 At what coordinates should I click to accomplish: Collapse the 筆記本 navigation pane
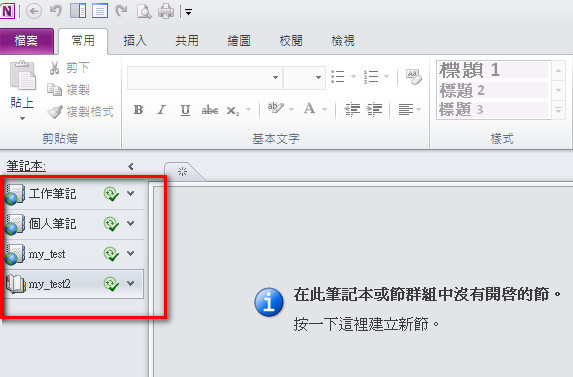click(x=131, y=167)
